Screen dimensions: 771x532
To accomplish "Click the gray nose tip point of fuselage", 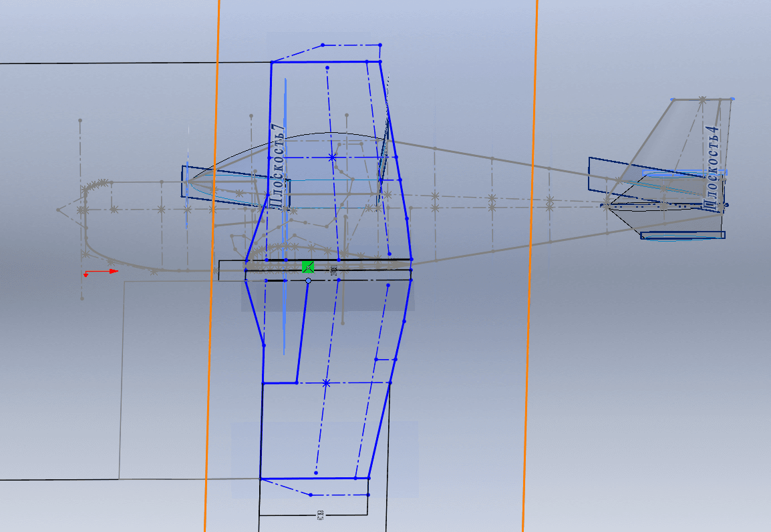I will point(59,210).
